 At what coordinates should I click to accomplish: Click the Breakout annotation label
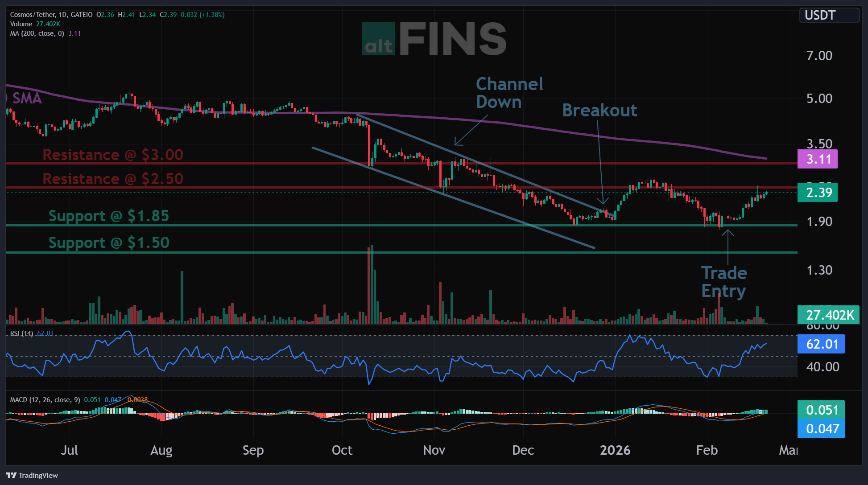(x=599, y=110)
